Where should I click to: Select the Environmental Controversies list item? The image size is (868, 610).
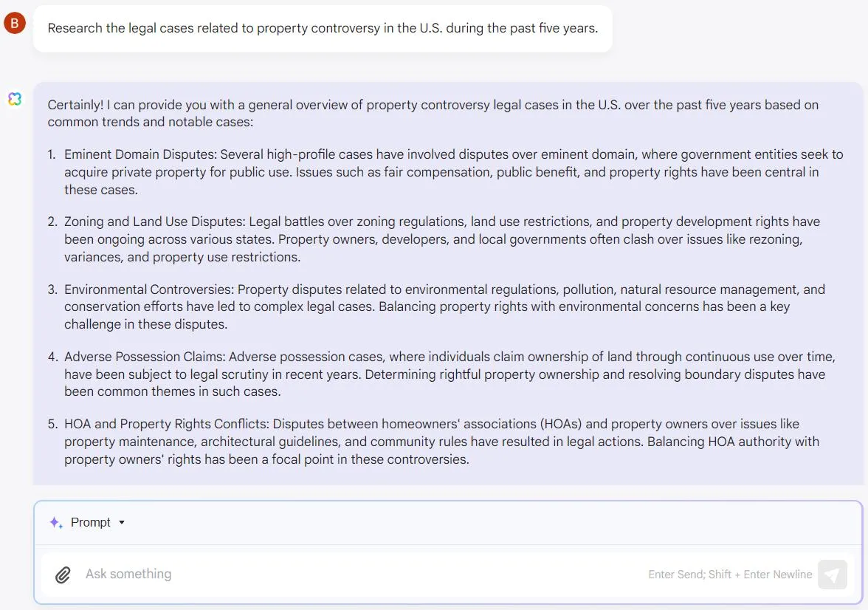pyautogui.click(x=444, y=306)
